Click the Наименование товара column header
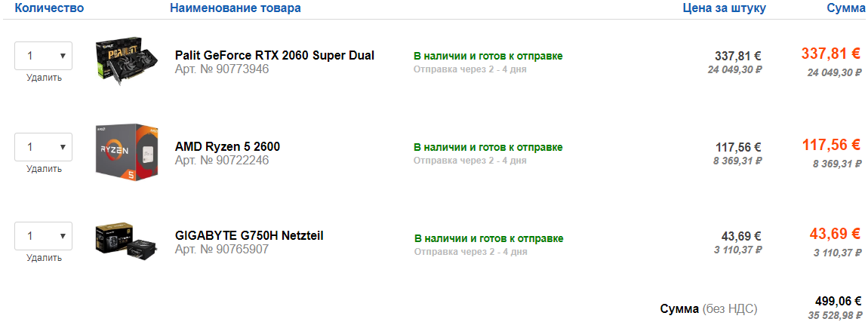 coord(235,8)
